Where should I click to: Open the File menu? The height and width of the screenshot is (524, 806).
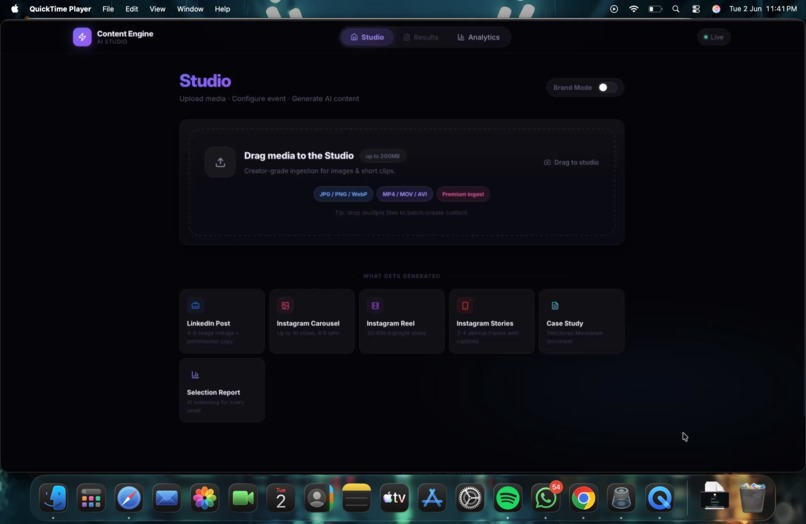coord(108,9)
